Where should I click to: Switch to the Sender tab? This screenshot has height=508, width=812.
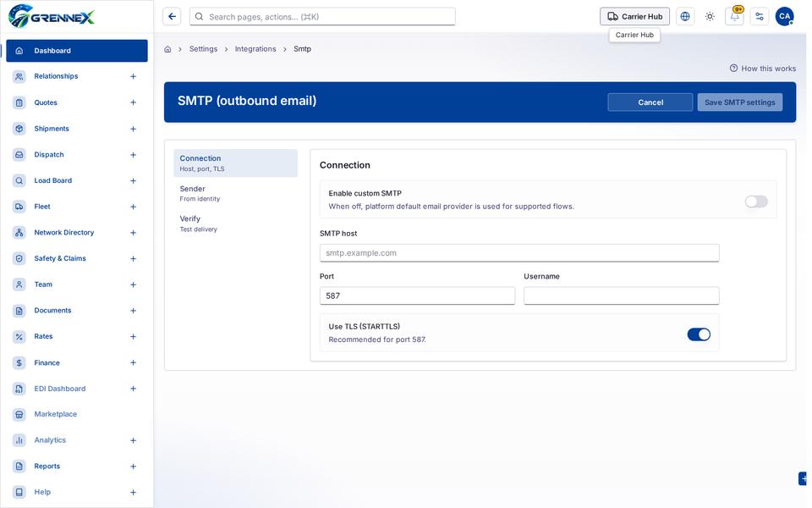(x=236, y=193)
